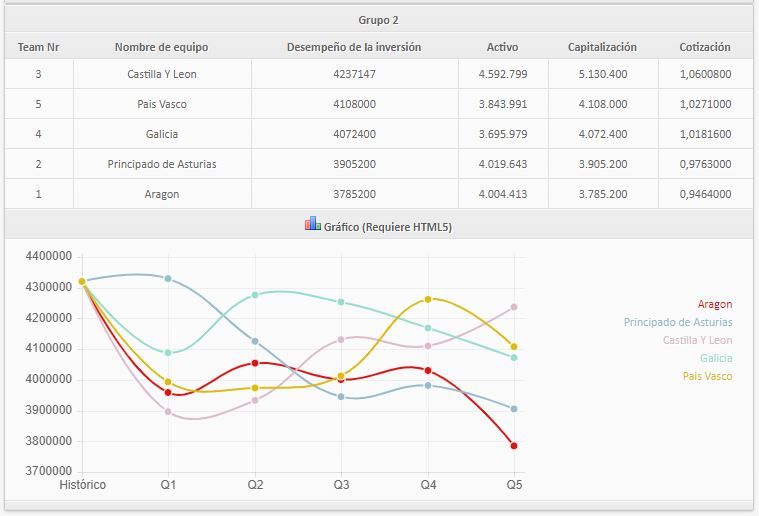Click Cotización value 0,9763000
759x516 pixels.
coord(706,164)
